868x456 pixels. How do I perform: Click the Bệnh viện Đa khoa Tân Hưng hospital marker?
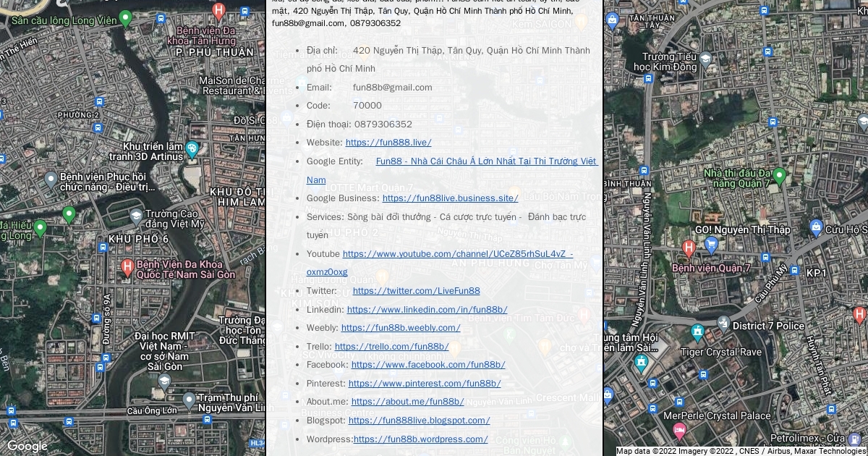219,12
